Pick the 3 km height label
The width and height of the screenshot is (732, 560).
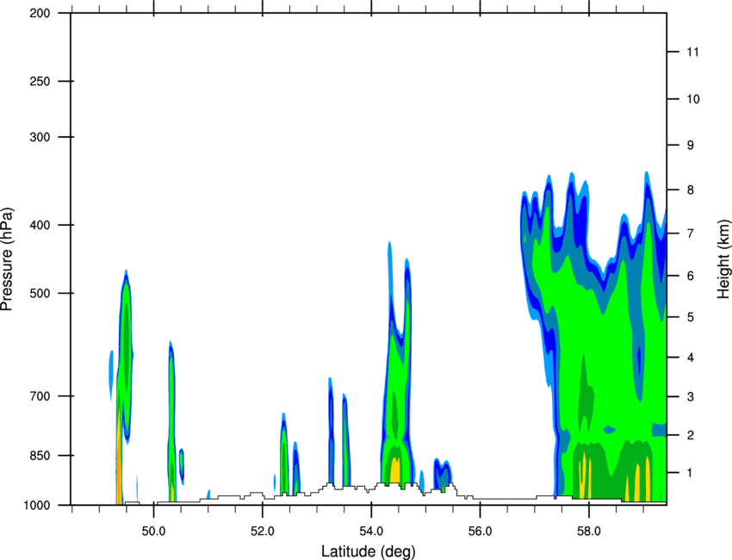(691, 397)
